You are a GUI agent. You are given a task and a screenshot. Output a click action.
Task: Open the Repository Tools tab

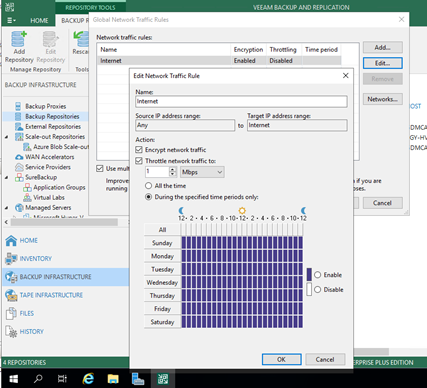pyautogui.click(x=90, y=7)
